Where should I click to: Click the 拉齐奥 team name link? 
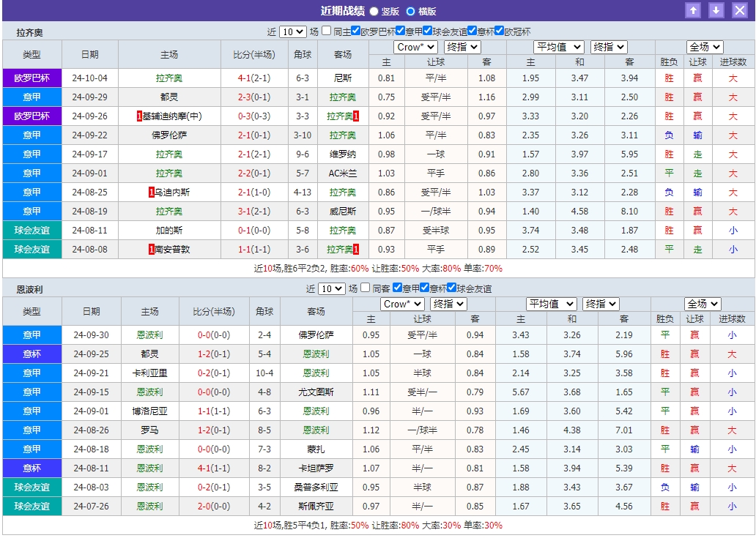(168, 78)
